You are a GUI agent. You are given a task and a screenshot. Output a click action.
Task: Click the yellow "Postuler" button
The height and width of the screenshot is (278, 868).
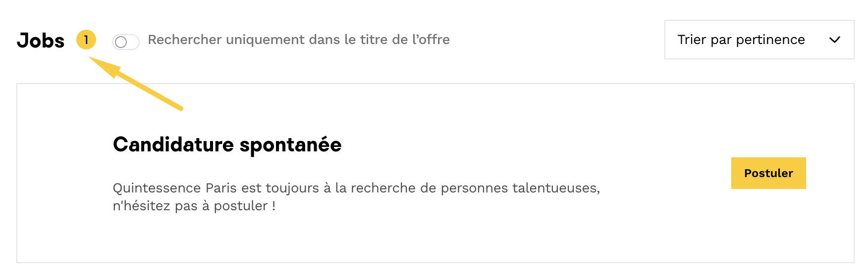click(768, 173)
